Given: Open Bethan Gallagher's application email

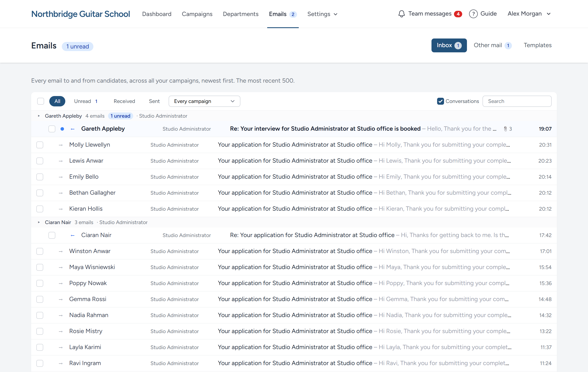Looking at the screenshot, I should [x=294, y=193].
